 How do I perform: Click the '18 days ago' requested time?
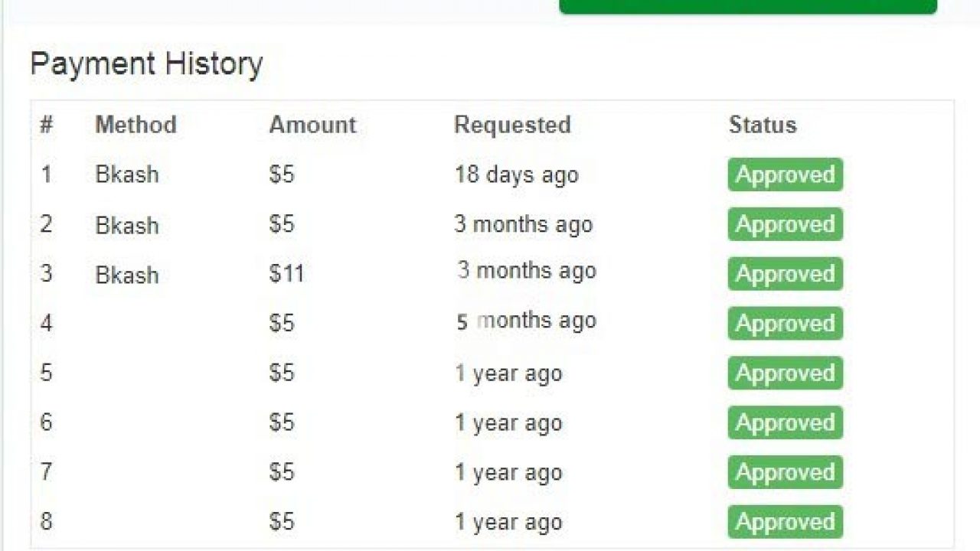click(516, 174)
